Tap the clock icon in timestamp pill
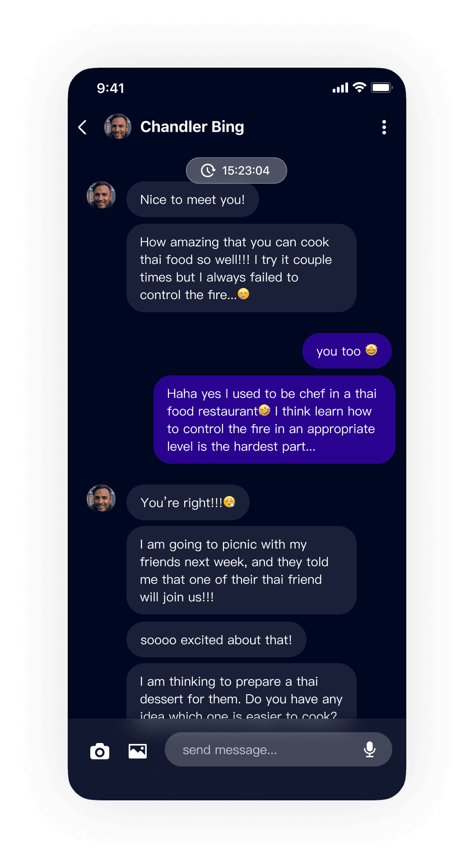Screen dimensions: 474x868 tap(208, 171)
